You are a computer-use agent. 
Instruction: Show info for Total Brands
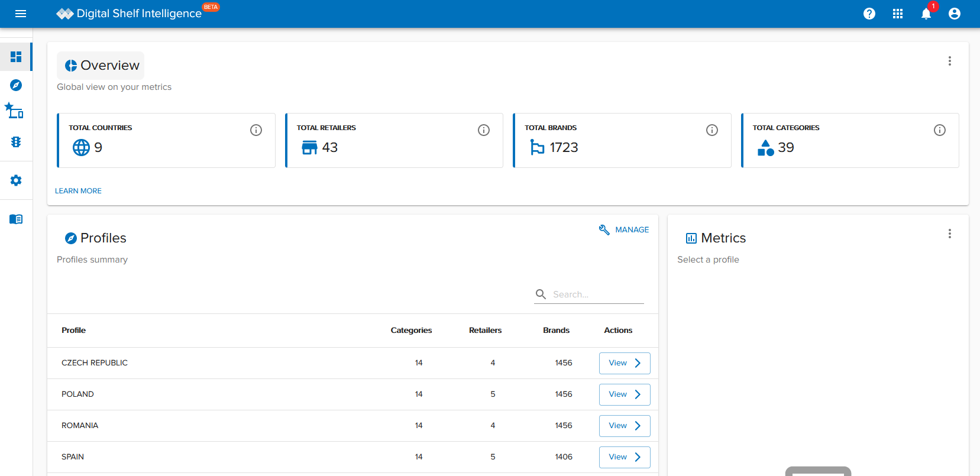[x=712, y=130]
